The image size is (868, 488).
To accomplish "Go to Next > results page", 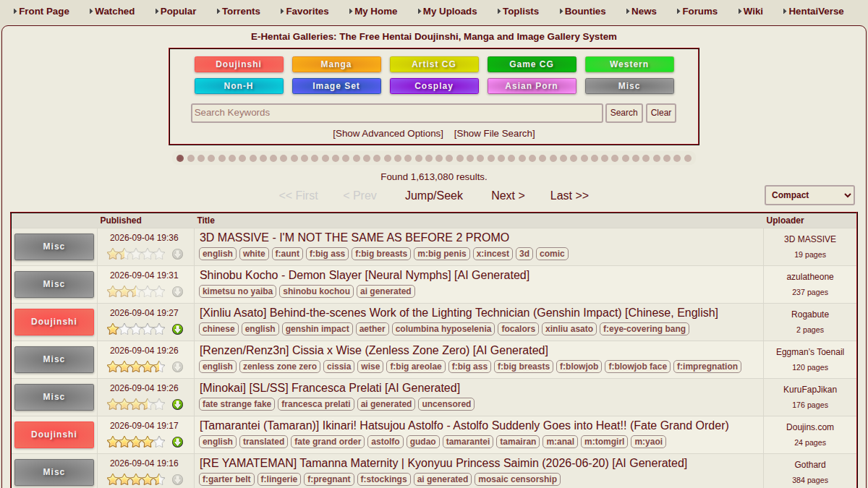I will (x=508, y=195).
